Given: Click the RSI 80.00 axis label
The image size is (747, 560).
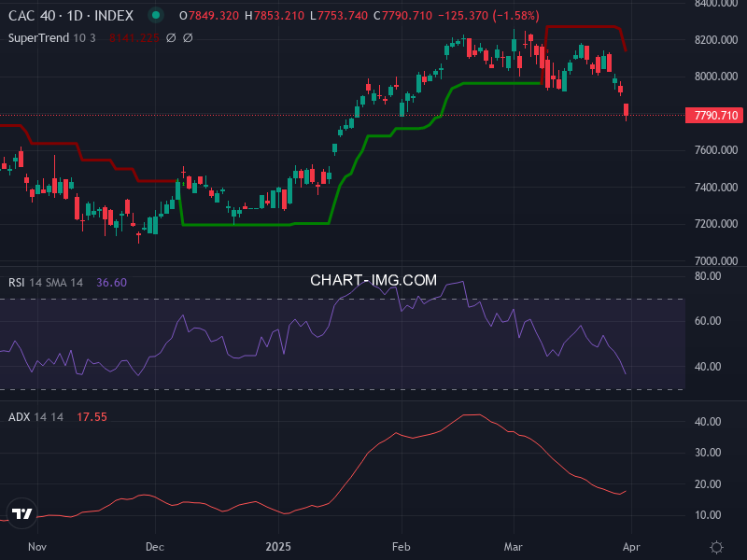Looking at the screenshot, I should click(x=708, y=276).
